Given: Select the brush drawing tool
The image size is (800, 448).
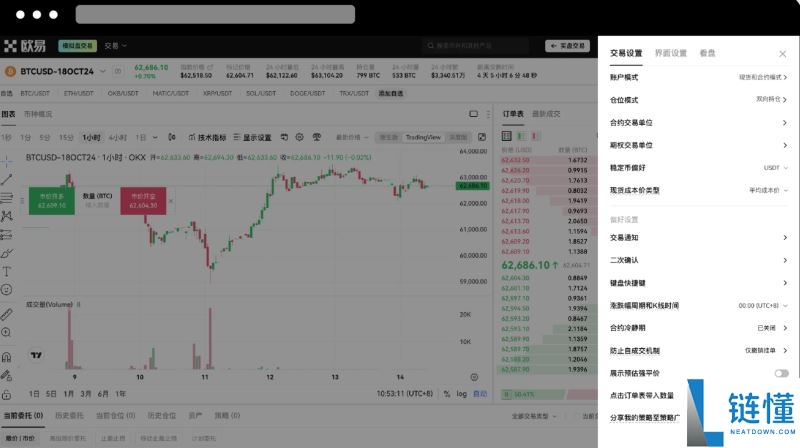Looking at the screenshot, I should 7,253.
